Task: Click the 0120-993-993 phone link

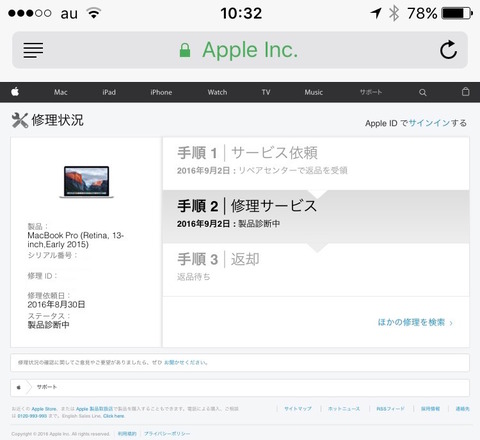Action: 32,416
